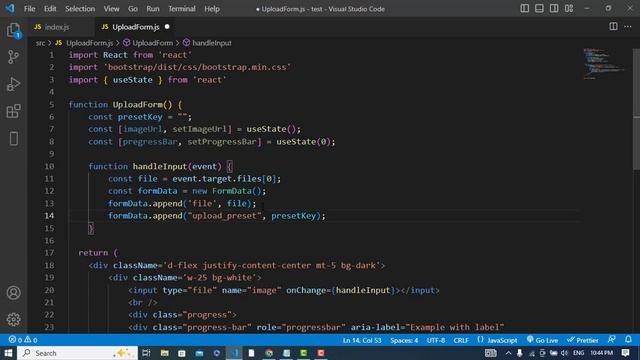Open the Go menu

(x=133, y=9)
